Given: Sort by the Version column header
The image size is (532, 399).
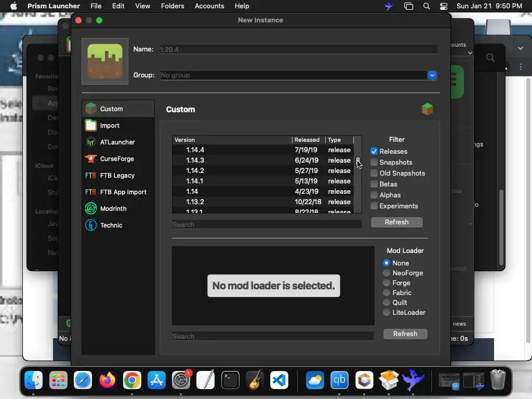Looking at the screenshot, I should point(232,140).
